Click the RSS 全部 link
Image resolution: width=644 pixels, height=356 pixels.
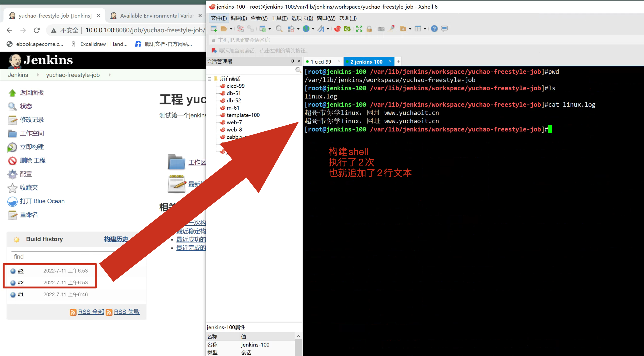pos(91,312)
